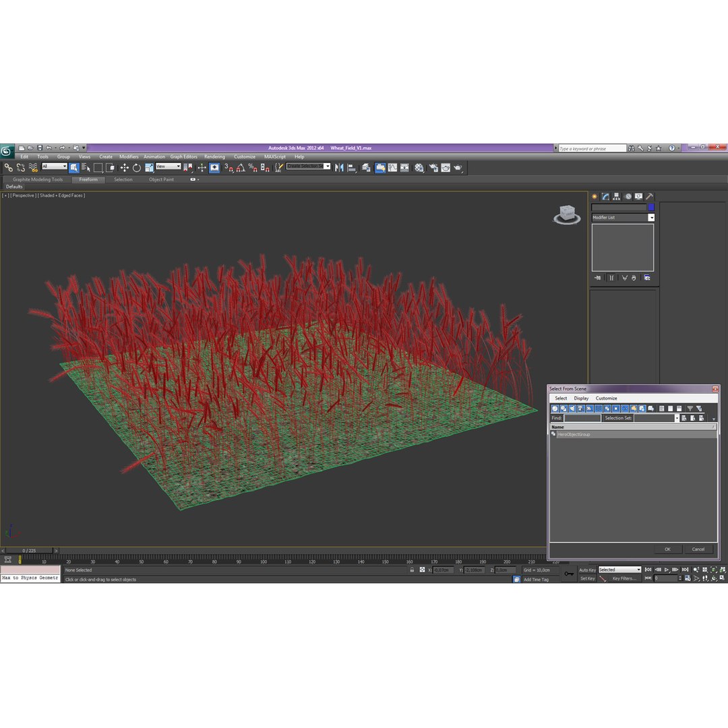Activate the Select and Move tool
Image resolution: width=728 pixels, height=728 pixels.
click(125, 168)
